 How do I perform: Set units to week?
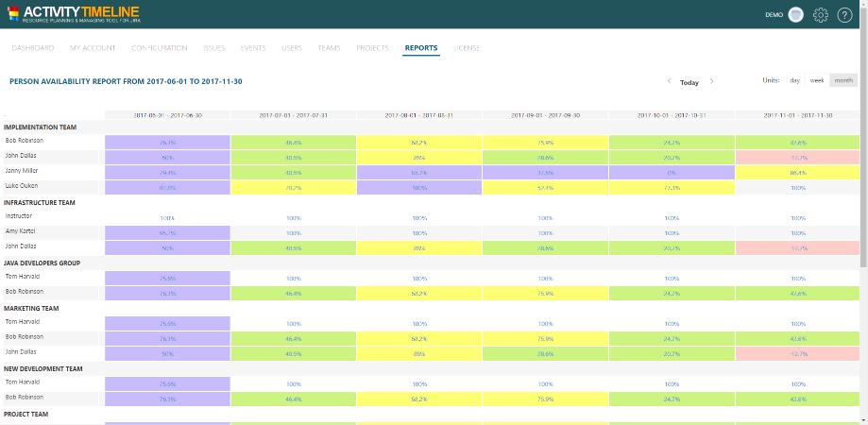816,80
